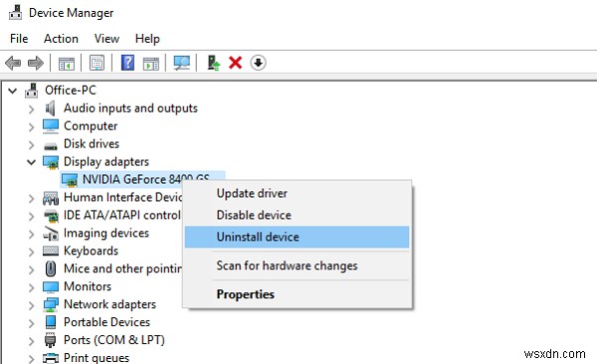Viewport: 597px width, 364px height.
Task: Click the Portable Devices icon
Action: pos(51,322)
